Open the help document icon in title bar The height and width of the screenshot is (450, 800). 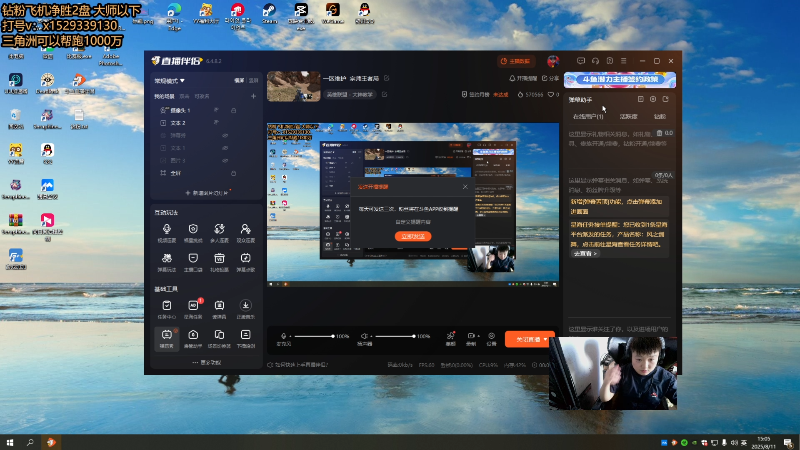[x=610, y=61]
